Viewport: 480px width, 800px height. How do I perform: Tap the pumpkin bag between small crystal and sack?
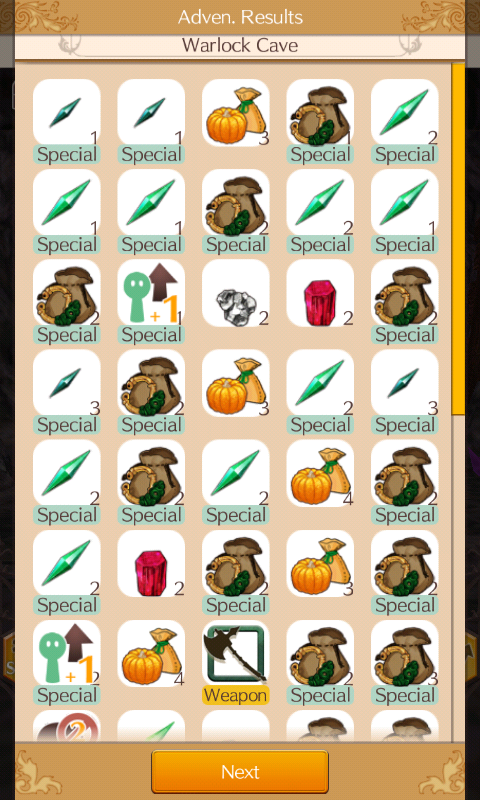click(236, 113)
